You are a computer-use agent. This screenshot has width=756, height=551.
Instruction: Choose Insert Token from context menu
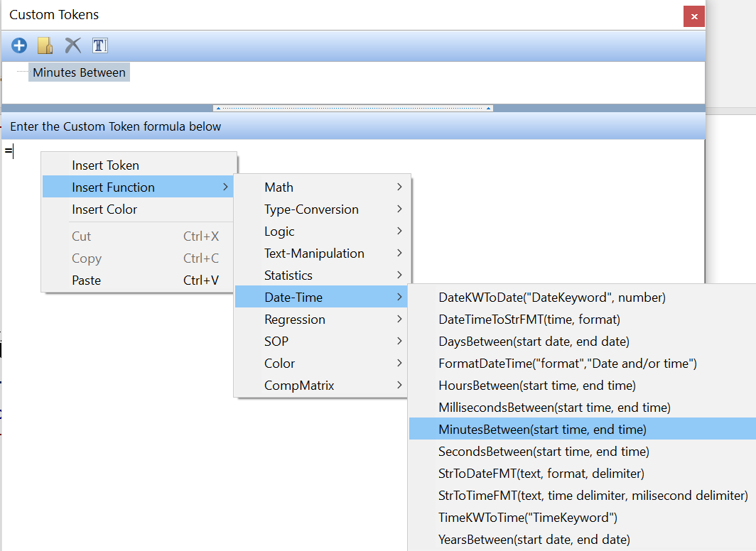click(105, 165)
